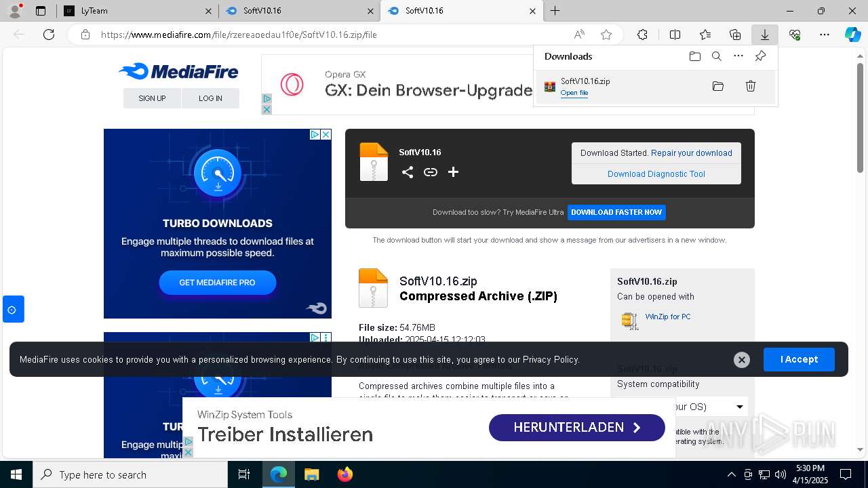Viewport: 868px width, 488px height.
Task: Open the notification center icon
Action: click(846, 474)
